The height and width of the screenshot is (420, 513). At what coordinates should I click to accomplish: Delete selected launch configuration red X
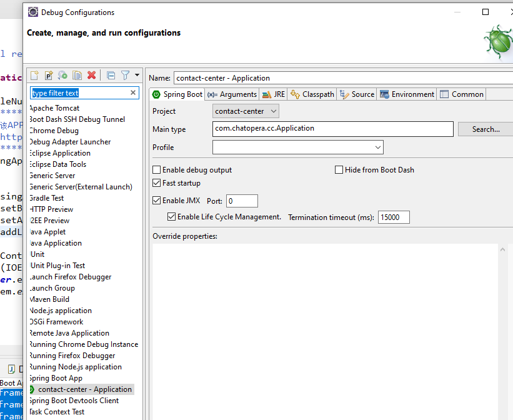(92, 75)
